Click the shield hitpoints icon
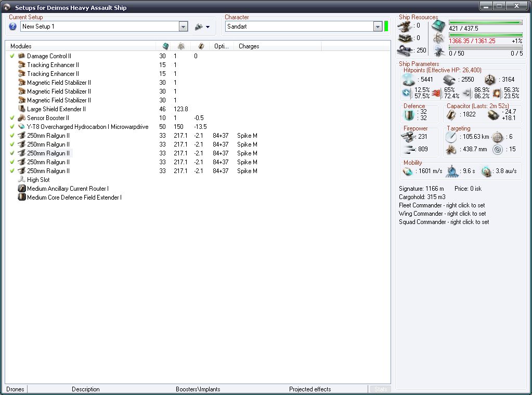This screenshot has height=395, width=532. 409,80
